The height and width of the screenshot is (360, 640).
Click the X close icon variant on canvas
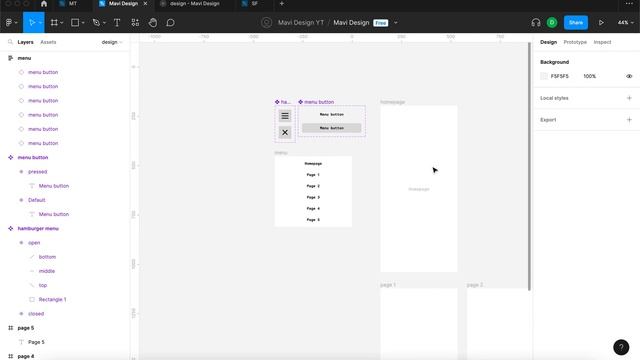click(285, 132)
